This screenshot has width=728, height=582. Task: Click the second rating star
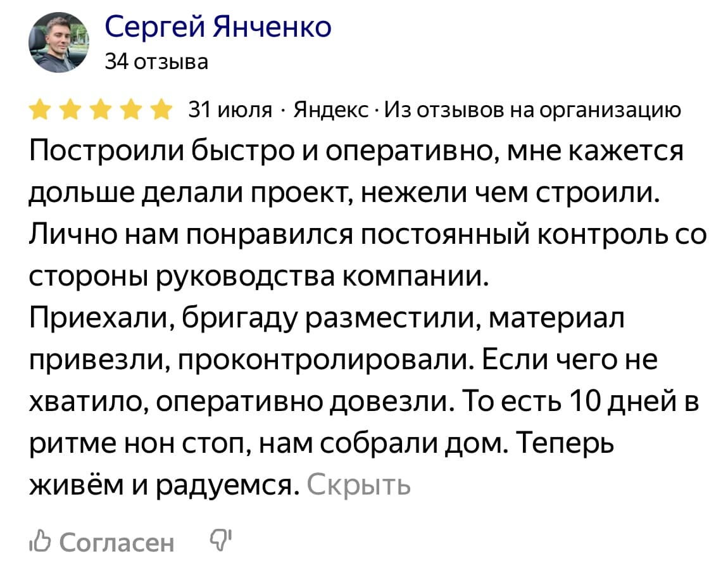click(71, 110)
